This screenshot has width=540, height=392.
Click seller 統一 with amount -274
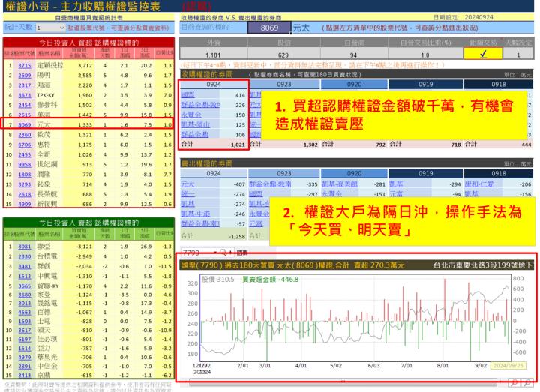(188, 194)
